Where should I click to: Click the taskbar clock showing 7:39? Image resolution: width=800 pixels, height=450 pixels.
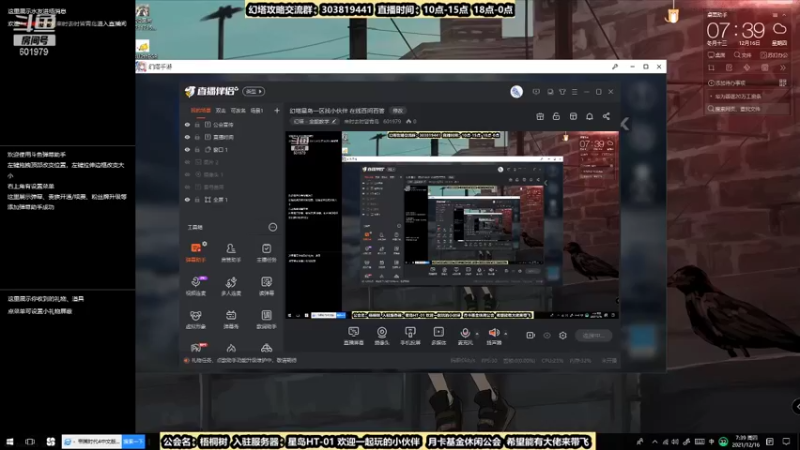pyautogui.click(x=745, y=442)
